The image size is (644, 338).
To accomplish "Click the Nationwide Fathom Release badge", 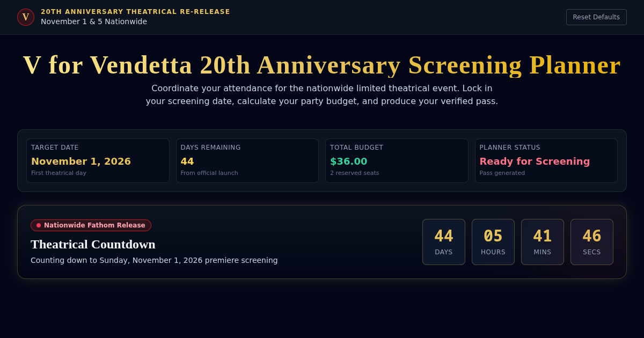I will coord(91,225).
